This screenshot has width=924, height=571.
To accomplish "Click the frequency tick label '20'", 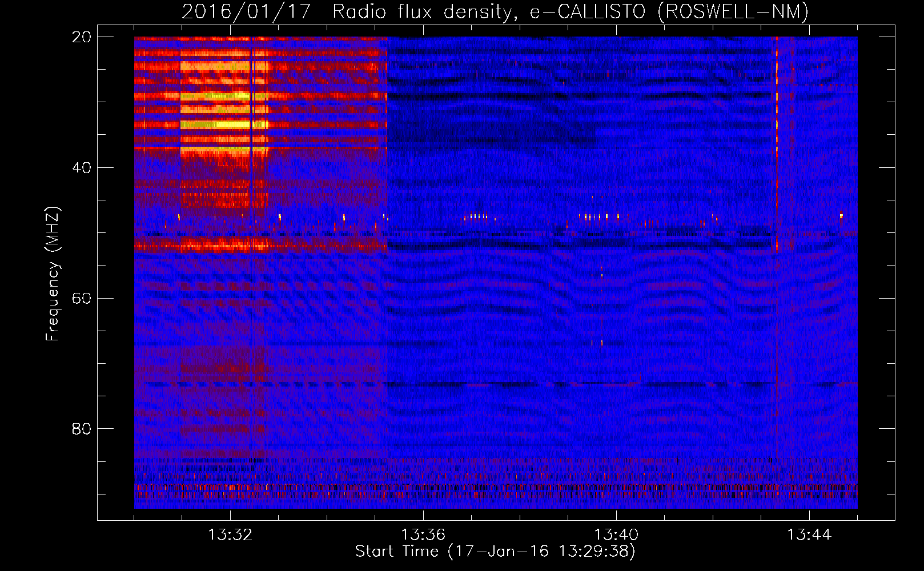I will coord(82,37).
